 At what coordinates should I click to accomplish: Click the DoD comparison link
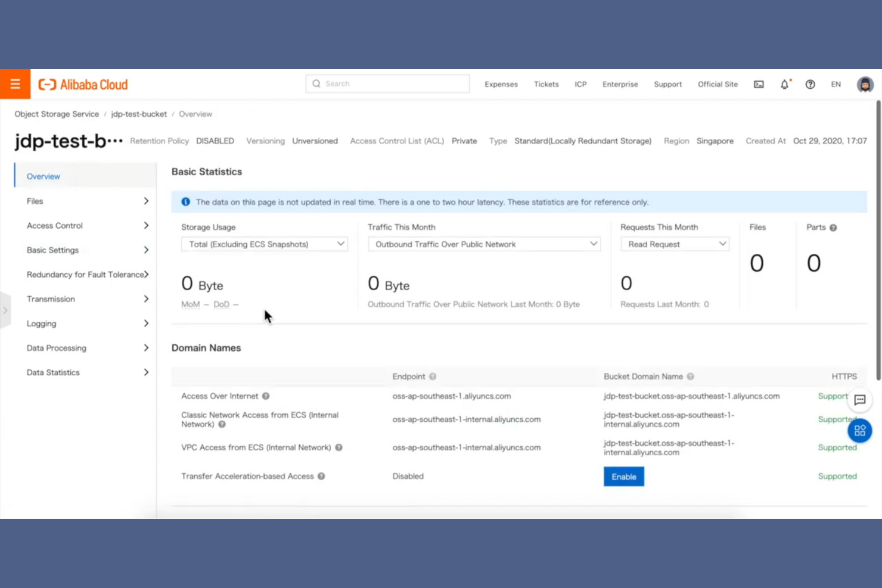point(221,304)
